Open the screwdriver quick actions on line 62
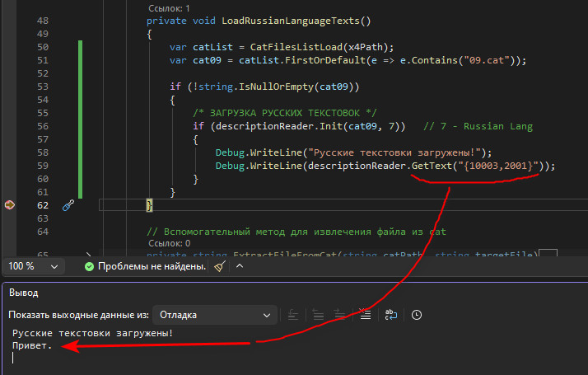This screenshot has height=375, width=588. point(68,205)
